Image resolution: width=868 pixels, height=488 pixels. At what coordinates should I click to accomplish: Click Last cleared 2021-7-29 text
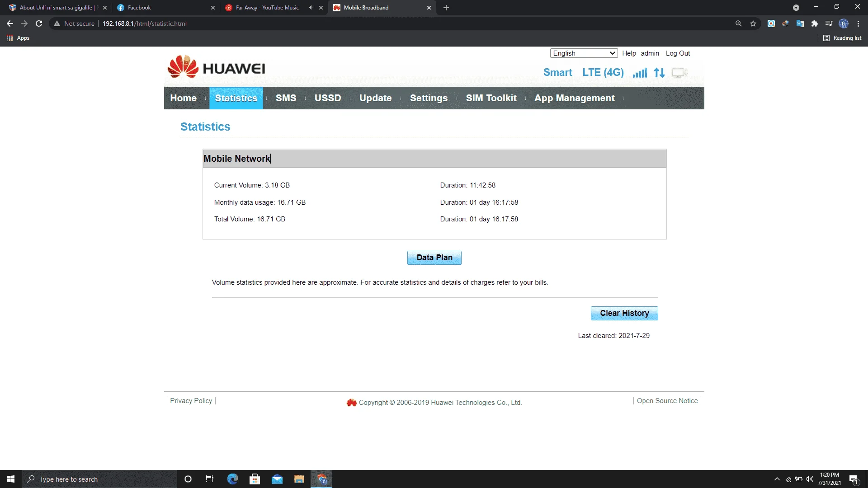point(613,336)
